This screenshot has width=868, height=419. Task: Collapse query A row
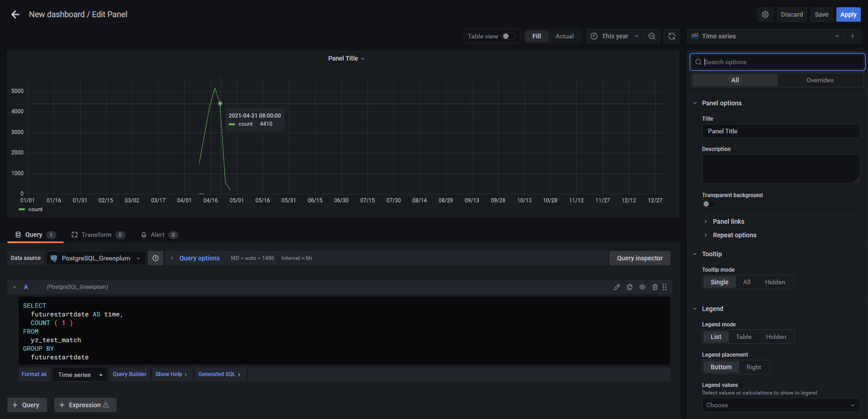click(x=14, y=287)
